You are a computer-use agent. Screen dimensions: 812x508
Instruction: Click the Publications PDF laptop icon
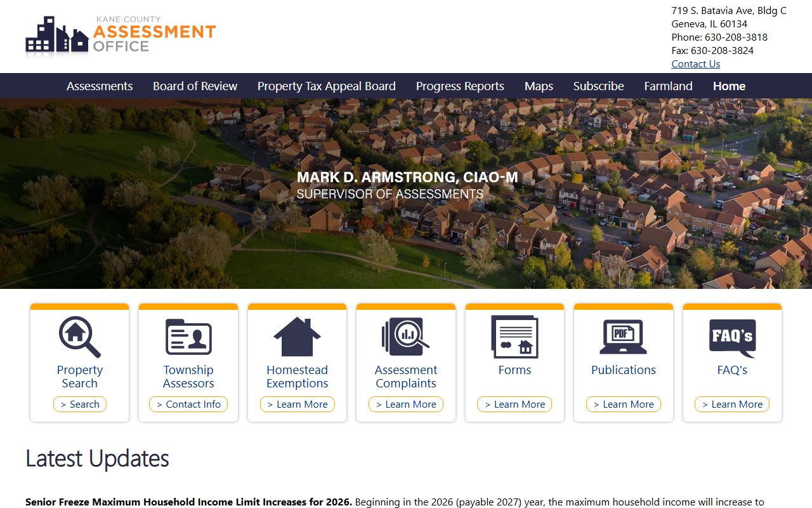click(624, 337)
